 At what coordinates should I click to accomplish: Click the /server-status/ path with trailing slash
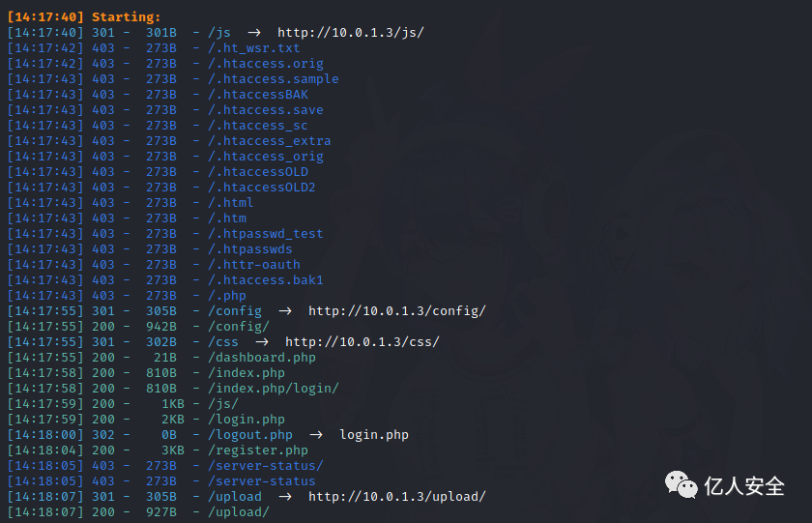[266, 466]
